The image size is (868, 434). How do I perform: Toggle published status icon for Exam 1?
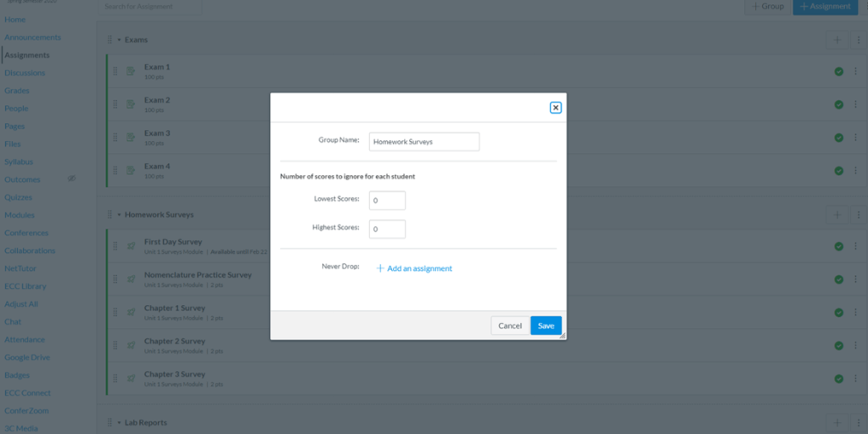pos(838,71)
